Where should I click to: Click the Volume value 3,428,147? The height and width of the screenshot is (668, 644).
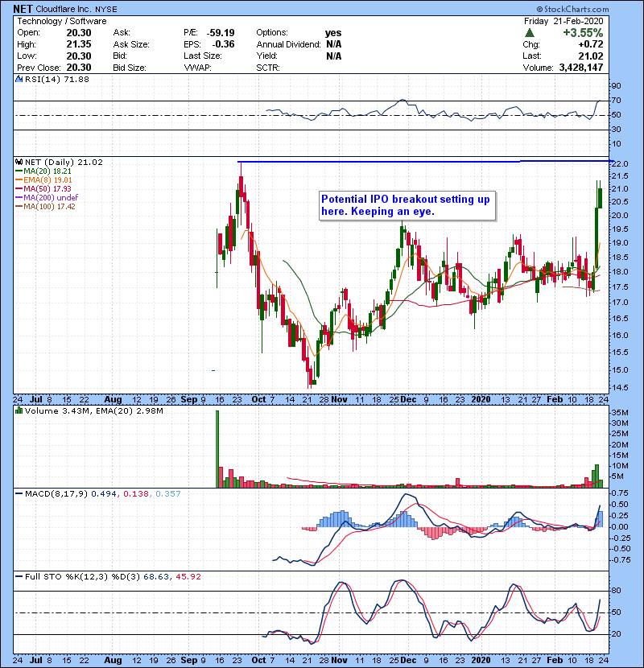(581, 68)
